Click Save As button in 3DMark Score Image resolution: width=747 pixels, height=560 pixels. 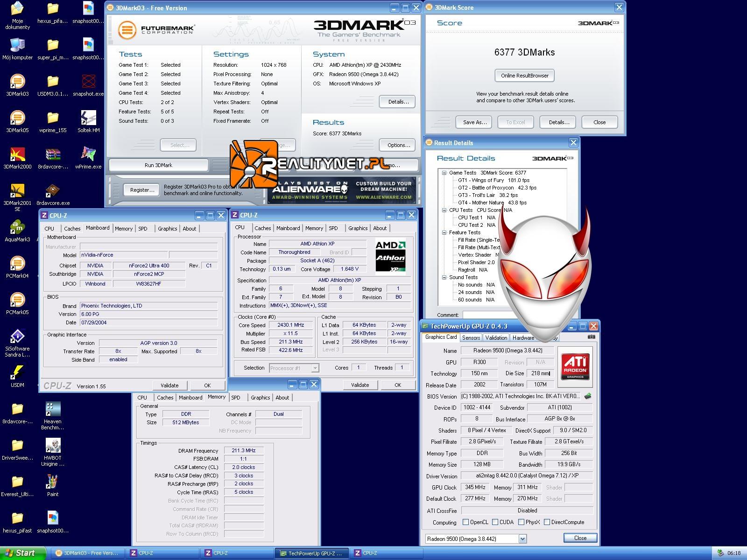click(475, 122)
